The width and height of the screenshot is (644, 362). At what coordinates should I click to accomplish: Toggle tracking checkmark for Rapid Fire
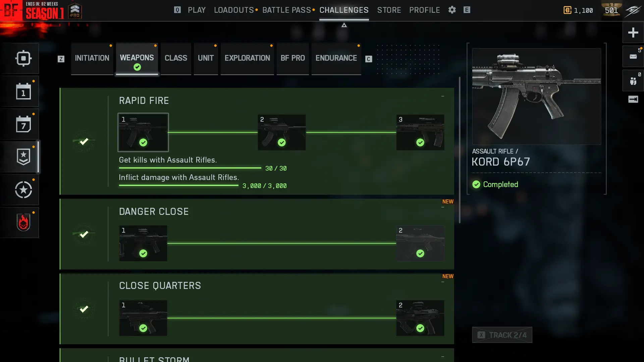pos(84,141)
